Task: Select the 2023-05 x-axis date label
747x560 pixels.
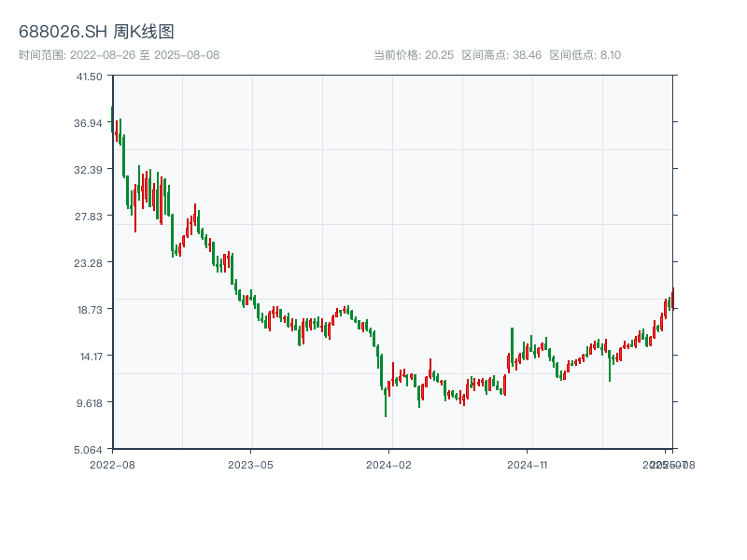Action: pyautogui.click(x=250, y=464)
